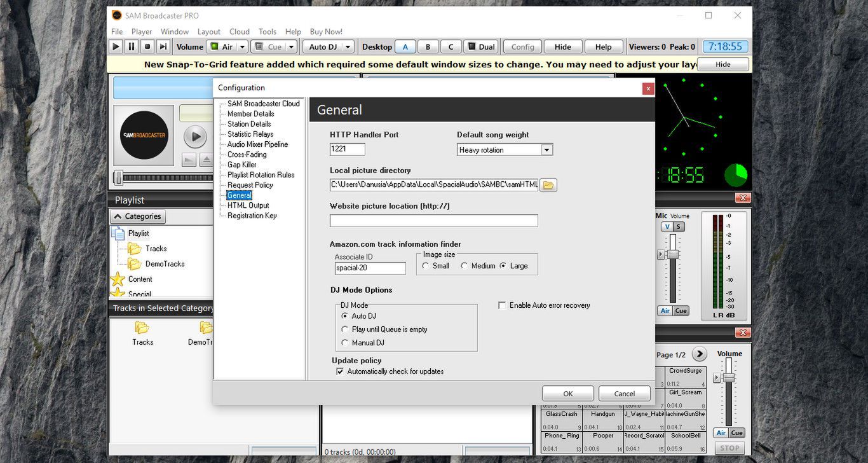Select Statistic Relays in config tree
This screenshot has width=868, height=463.
[250, 134]
